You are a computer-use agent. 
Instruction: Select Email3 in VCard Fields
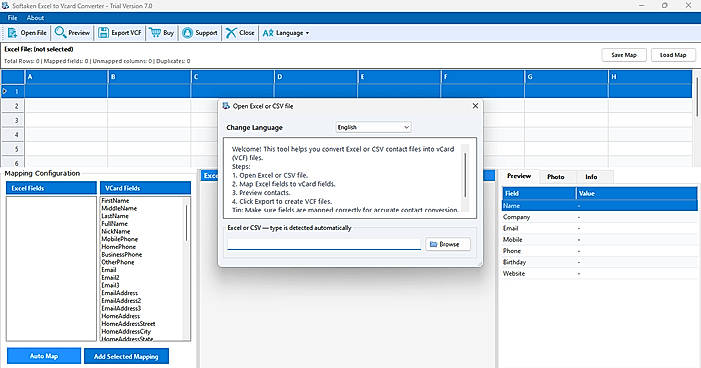coord(110,285)
